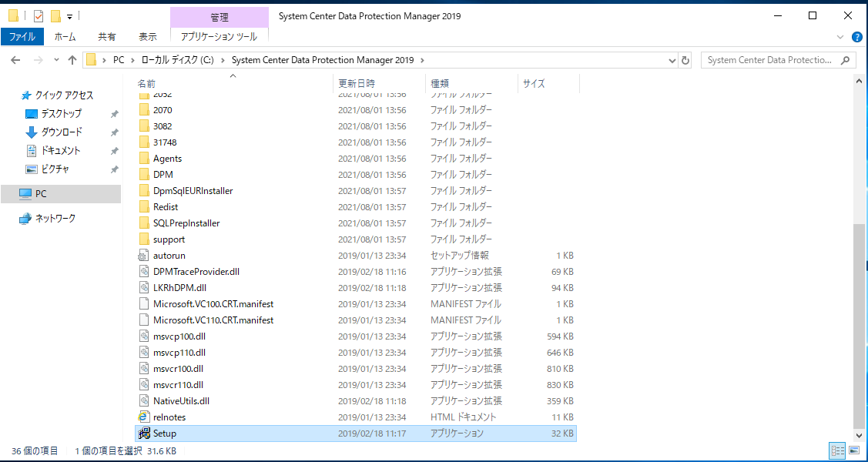The image size is (868, 462).
Task: Expand chevron after System Center Data Protection Manager 2019
Action: click(x=422, y=60)
